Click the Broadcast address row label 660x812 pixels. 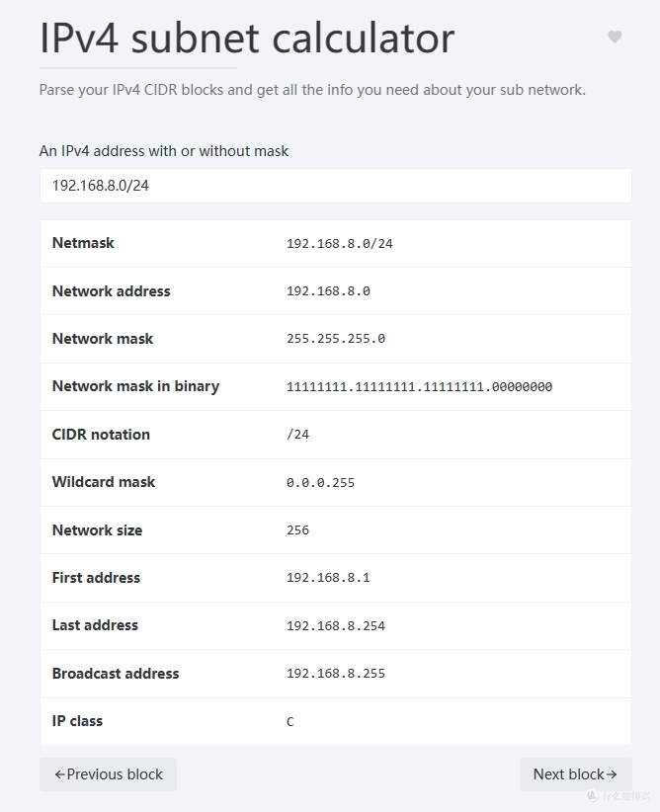click(x=116, y=674)
